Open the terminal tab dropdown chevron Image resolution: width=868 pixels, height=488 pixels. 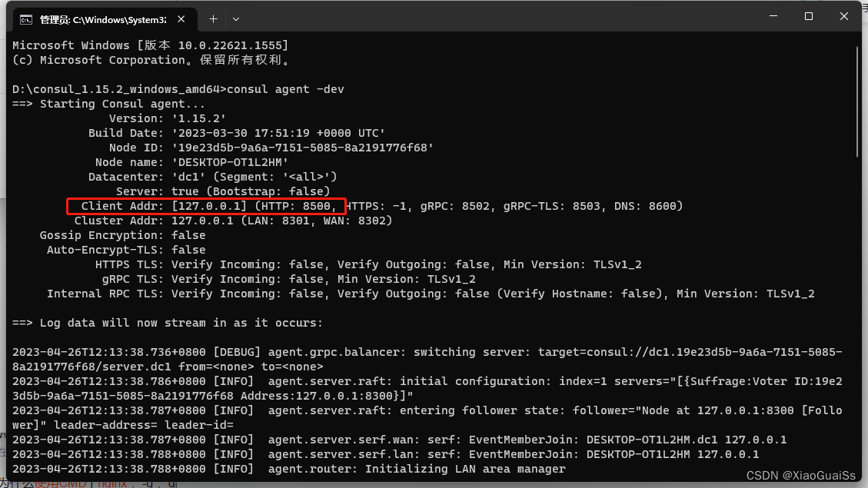pyautogui.click(x=236, y=18)
